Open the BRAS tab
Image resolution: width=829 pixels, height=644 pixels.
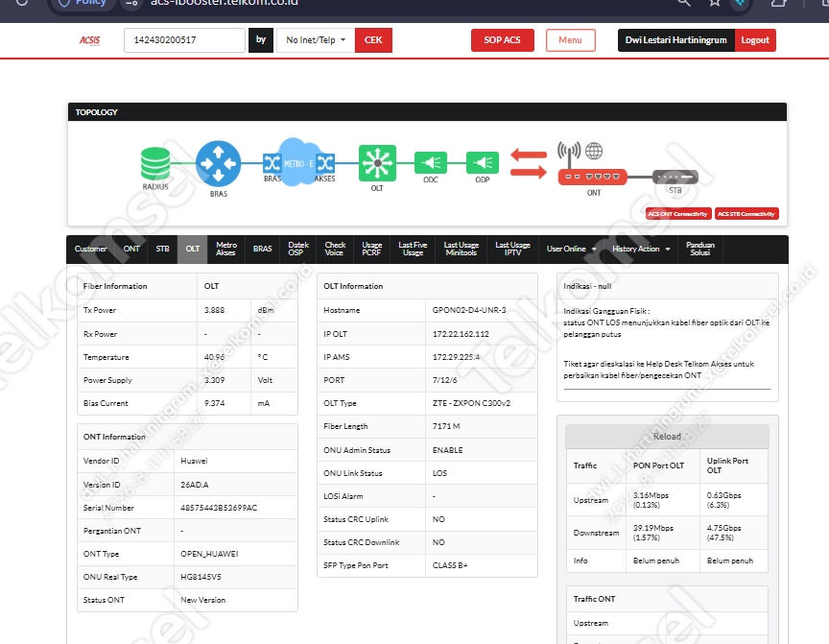[262, 249]
